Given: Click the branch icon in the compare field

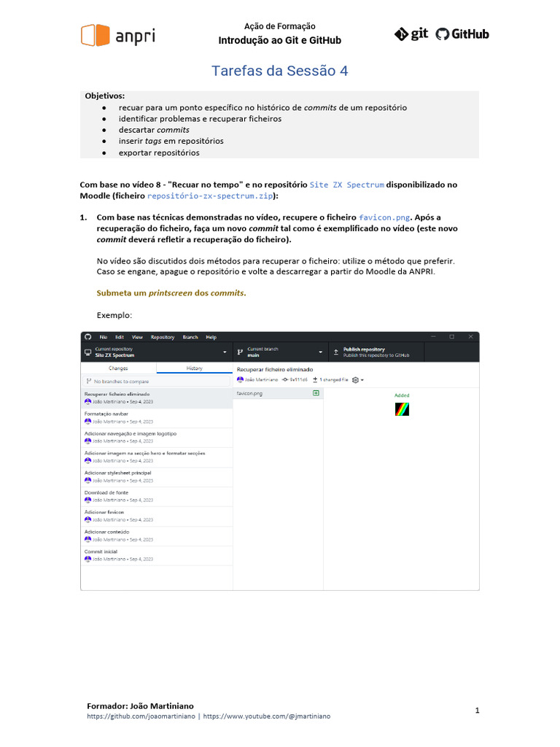Looking at the screenshot, I should click(88, 381).
